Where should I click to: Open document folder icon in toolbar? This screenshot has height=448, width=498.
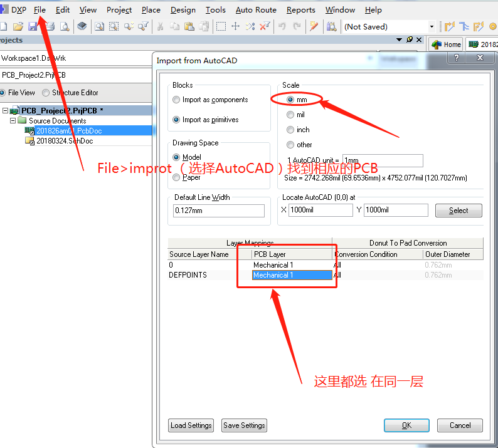pos(18,26)
